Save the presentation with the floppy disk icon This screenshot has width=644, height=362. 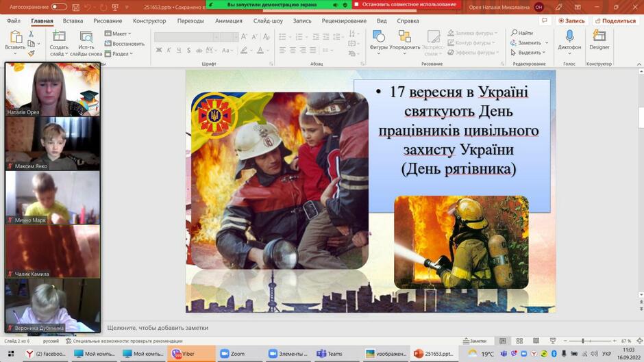[x=75, y=8]
